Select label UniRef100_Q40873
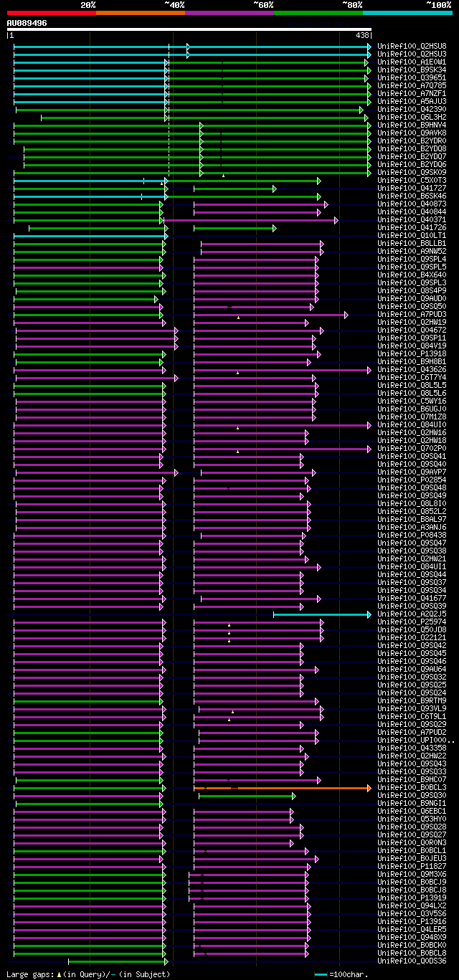 tap(412, 204)
